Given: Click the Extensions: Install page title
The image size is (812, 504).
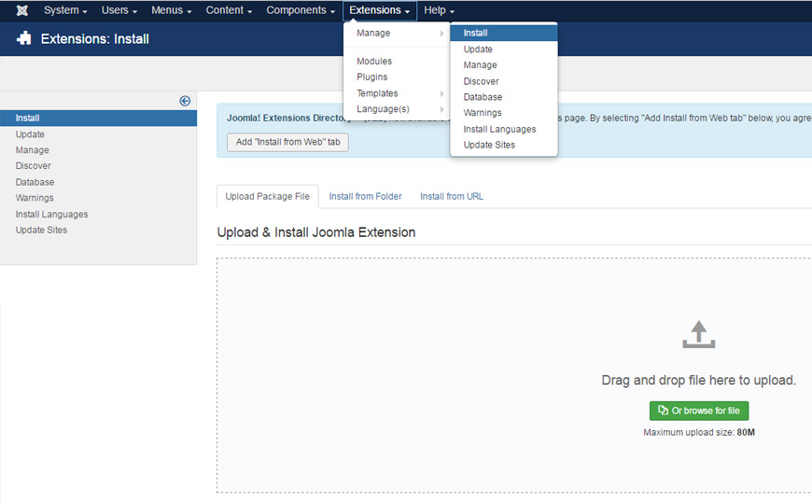Looking at the screenshot, I should click(x=95, y=39).
